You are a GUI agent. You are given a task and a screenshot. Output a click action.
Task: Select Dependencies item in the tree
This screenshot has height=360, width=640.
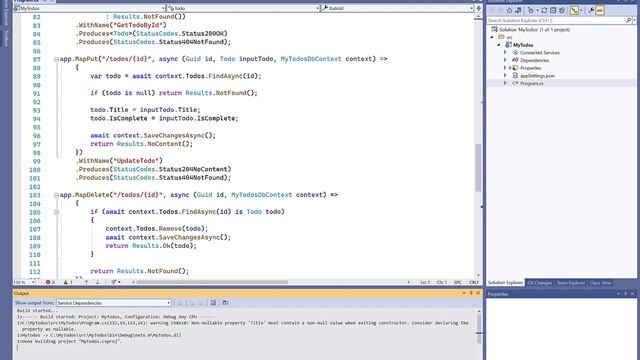[x=534, y=60]
